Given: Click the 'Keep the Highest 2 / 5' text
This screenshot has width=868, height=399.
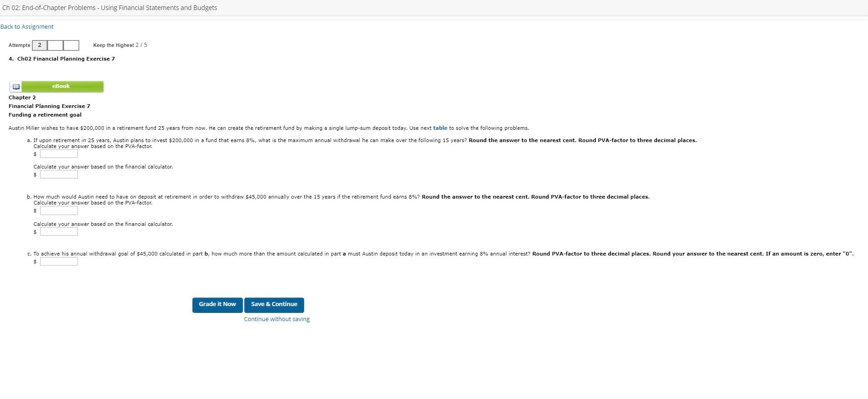Looking at the screenshot, I should 120,45.
